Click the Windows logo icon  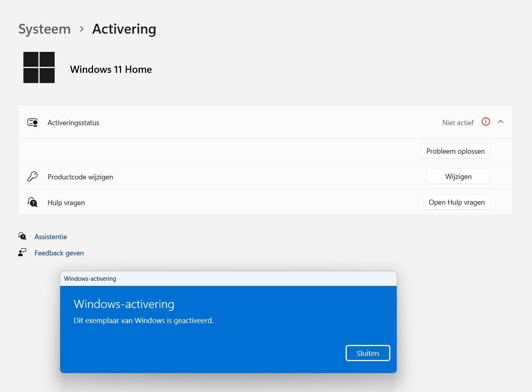click(39, 67)
